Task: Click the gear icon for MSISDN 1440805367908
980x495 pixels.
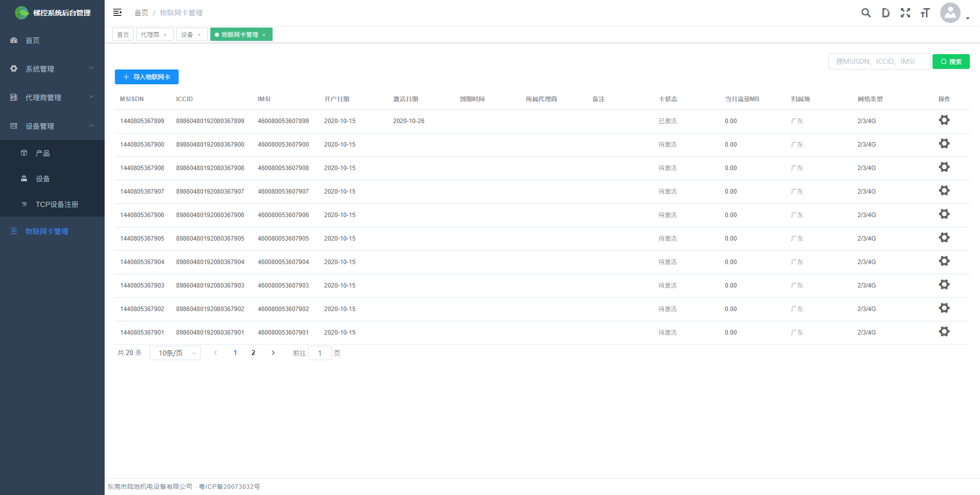Action: [x=944, y=167]
